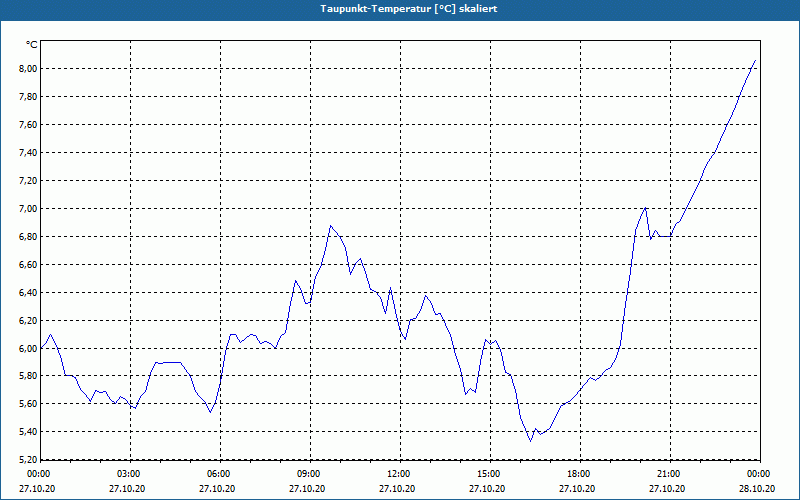Select the 5,80 y-axis value
This screenshot has width=800, height=500.
[29, 377]
